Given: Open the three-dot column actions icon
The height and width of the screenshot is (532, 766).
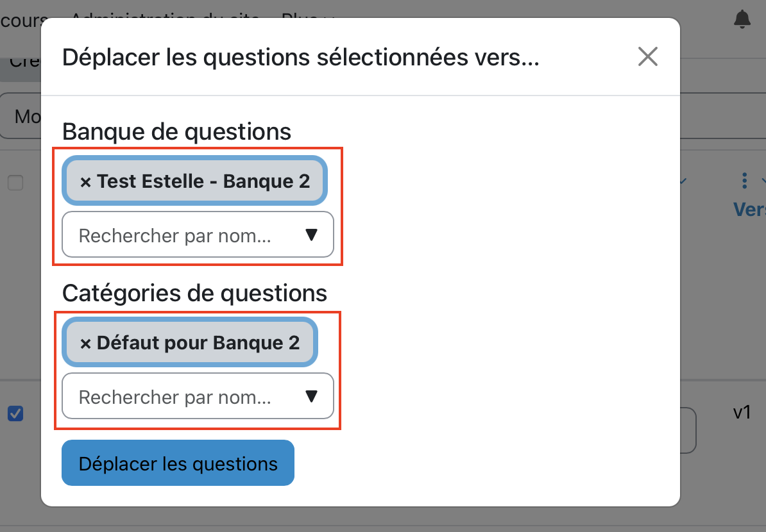Looking at the screenshot, I should point(744,181).
